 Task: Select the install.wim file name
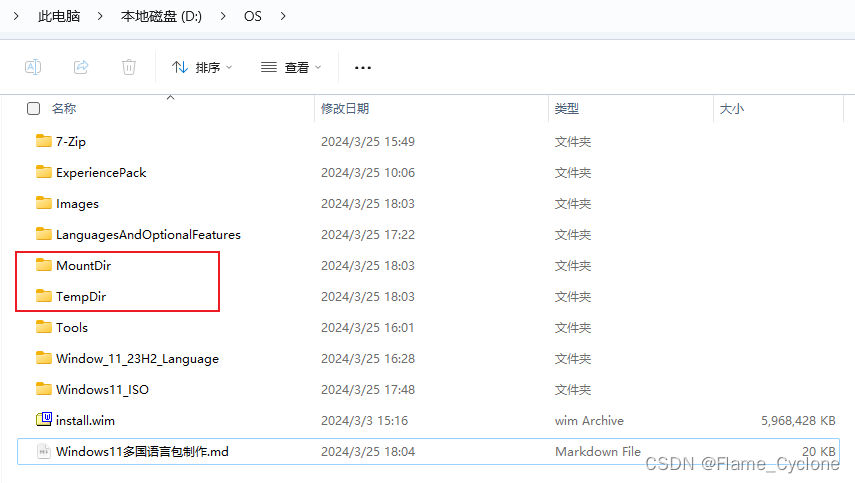tap(85, 421)
